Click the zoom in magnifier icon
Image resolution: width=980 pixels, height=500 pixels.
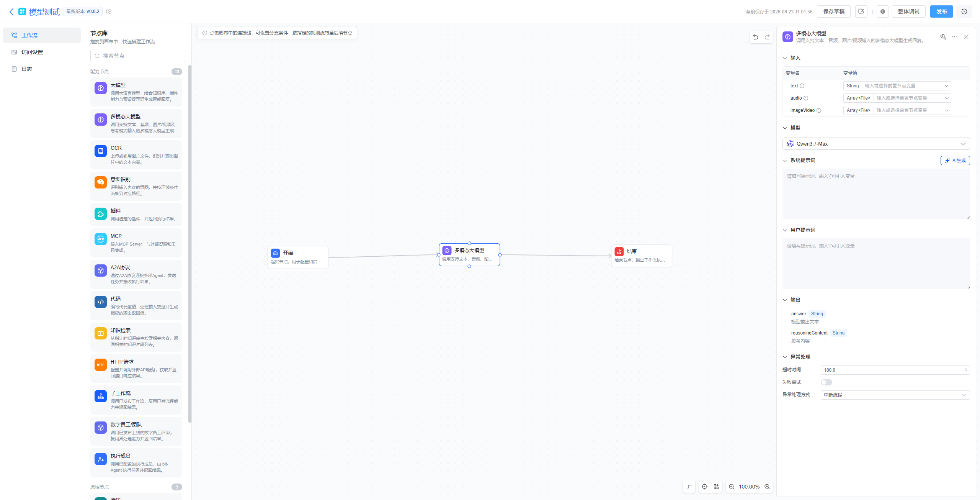pos(767,487)
